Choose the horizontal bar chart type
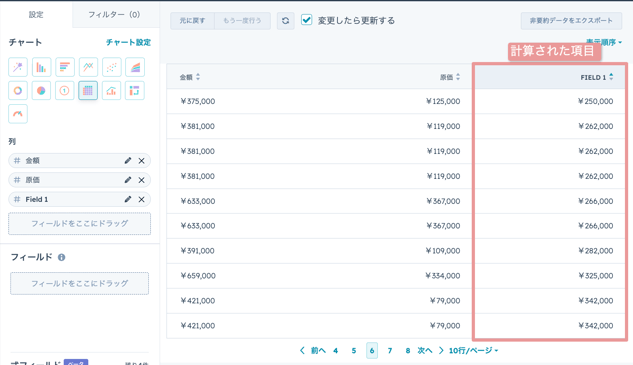The height and width of the screenshot is (365, 633). pyautogui.click(x=65, y=67)
